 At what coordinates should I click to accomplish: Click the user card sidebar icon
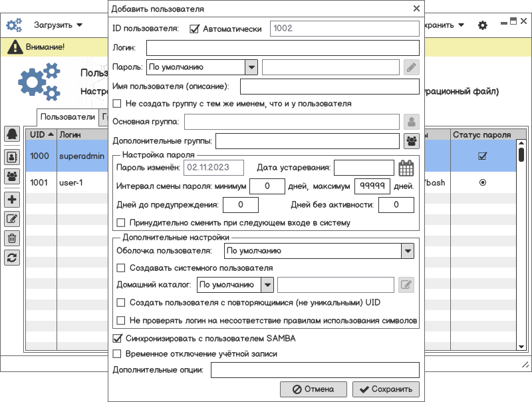tap(12, 157)
